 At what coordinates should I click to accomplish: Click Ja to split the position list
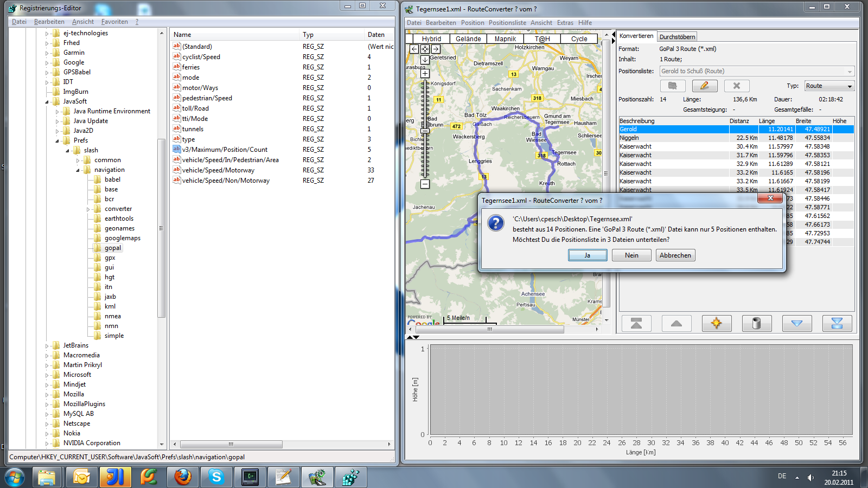pyautogui.click(x=588, y=255)
